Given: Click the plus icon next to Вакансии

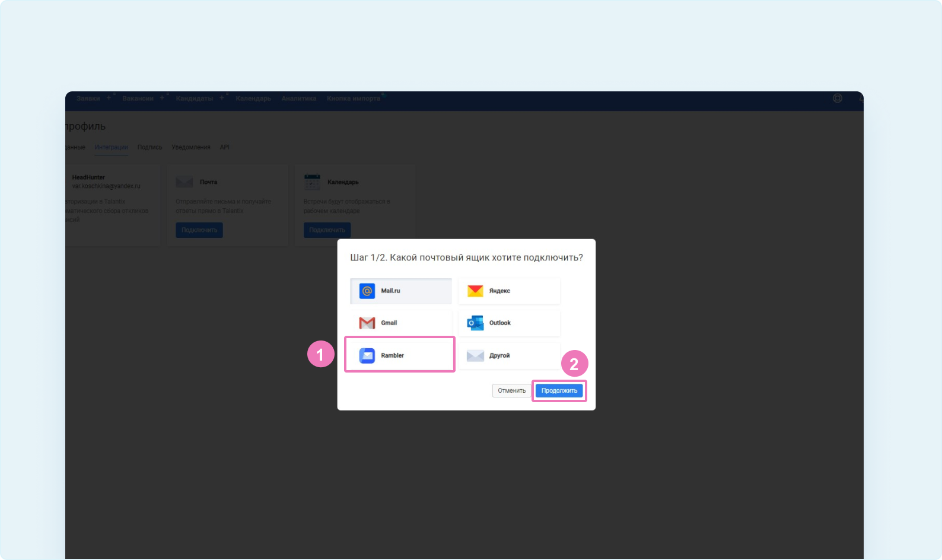Looking at the screenshot, I should [x=162, y=97].
